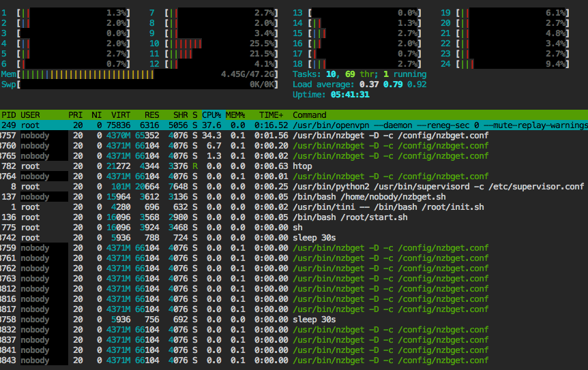Click the 0K/0K swap value
Viewport: 588px width, 370px height.
[263, 84]
